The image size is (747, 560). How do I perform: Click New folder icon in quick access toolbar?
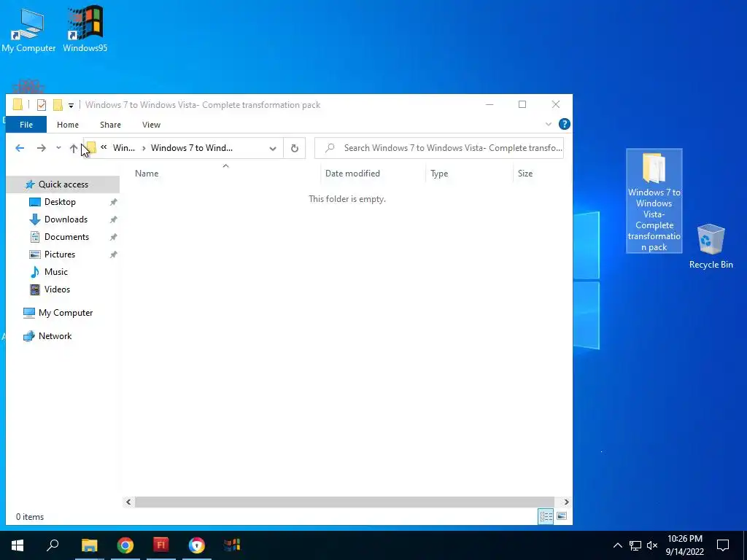(x=58, y=105)
